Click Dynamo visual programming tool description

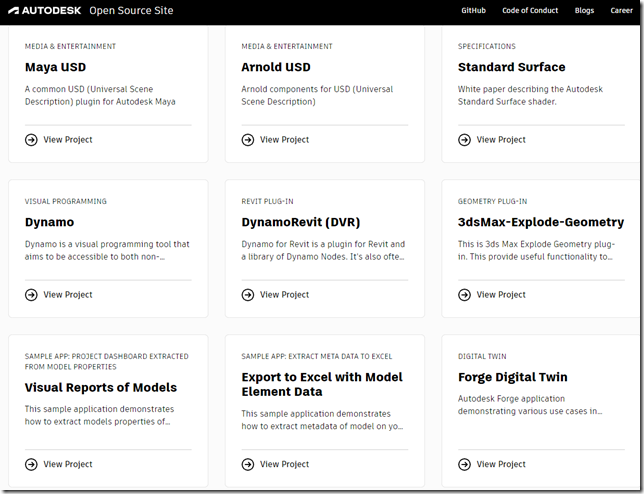[x=107, y=250]
